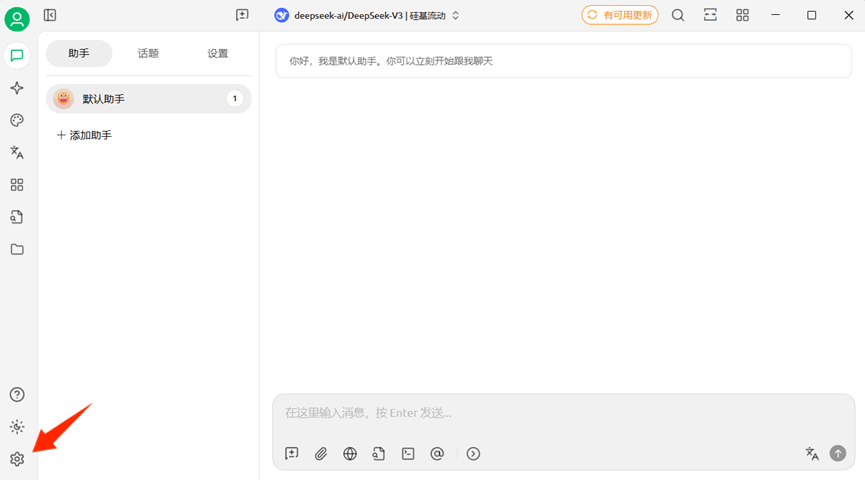Image resolution: width=865 pixels, height=480 pixels.
Task: Open the mini apps grid in sidebar
Action: 17,185
